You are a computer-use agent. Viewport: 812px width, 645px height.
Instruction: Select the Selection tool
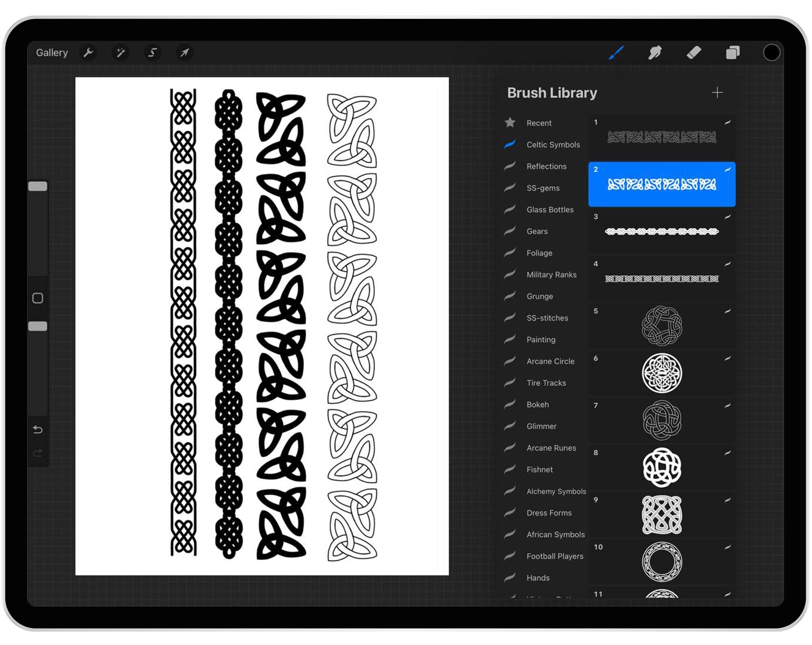click(x=152, y=52)
